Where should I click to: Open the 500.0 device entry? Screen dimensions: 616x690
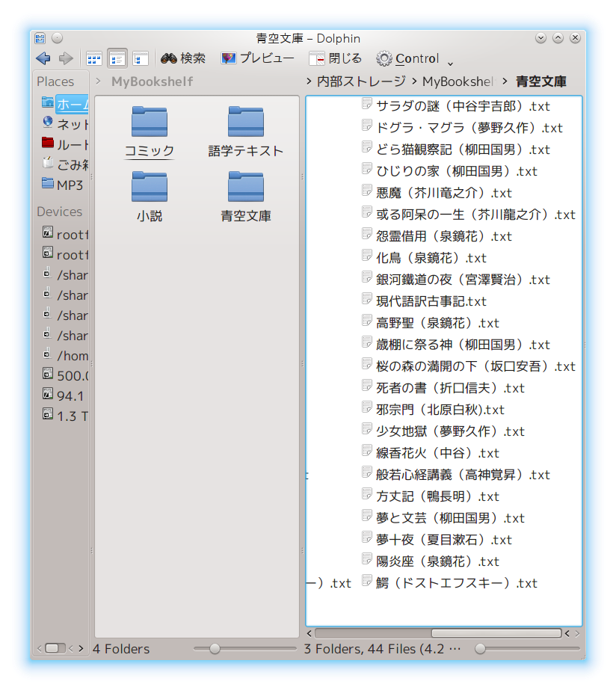point(65,375)
